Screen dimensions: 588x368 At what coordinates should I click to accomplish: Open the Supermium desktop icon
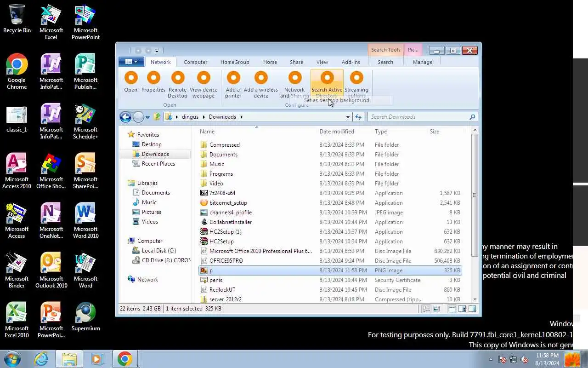click(85, 316)
